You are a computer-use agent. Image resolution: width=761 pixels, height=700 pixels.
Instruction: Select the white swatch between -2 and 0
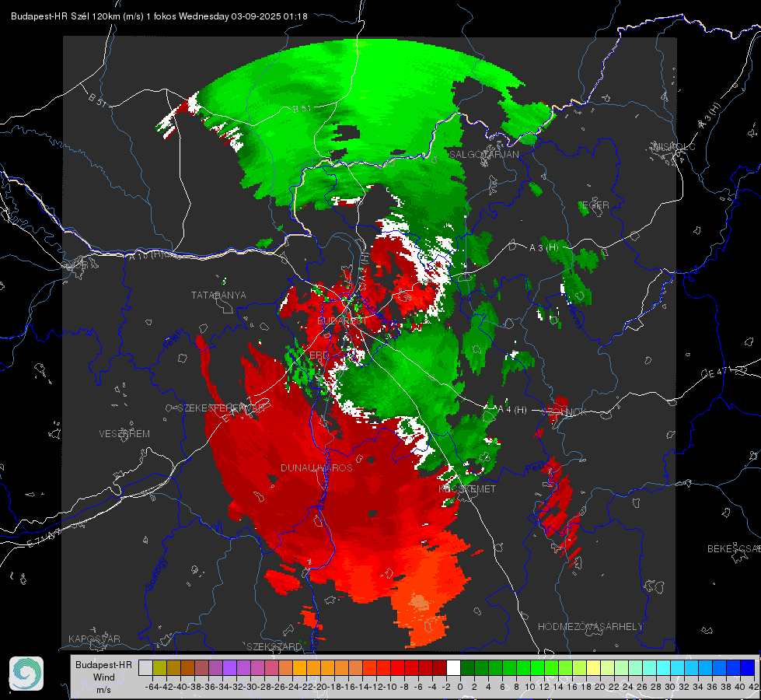[x=453, y=667]
